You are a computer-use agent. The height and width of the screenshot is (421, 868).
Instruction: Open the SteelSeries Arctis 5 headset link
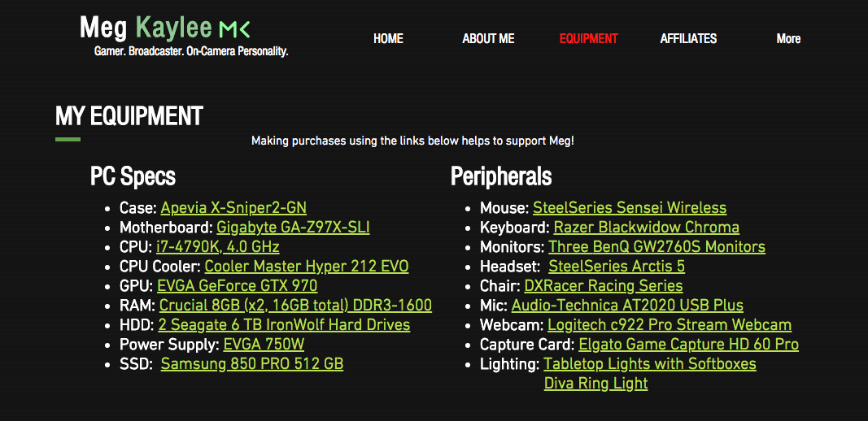(x=617, y=267)
